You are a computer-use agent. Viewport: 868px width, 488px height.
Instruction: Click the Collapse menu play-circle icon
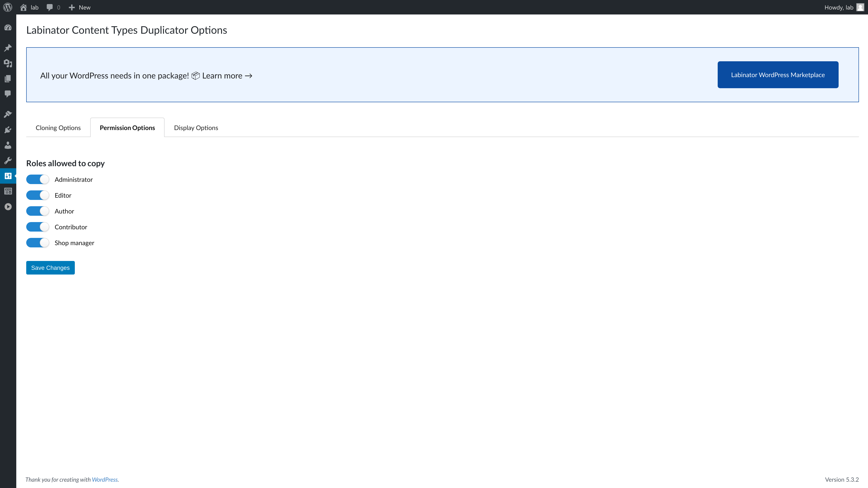click(8, 207)
